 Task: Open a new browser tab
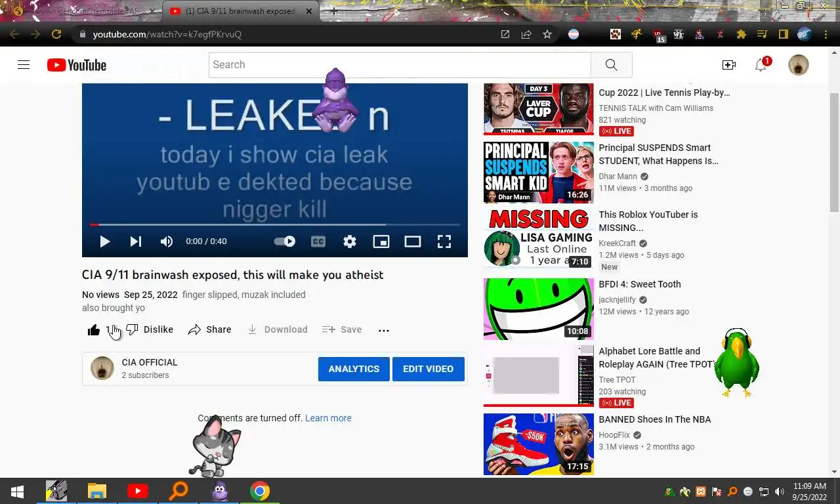coord(334,11)
